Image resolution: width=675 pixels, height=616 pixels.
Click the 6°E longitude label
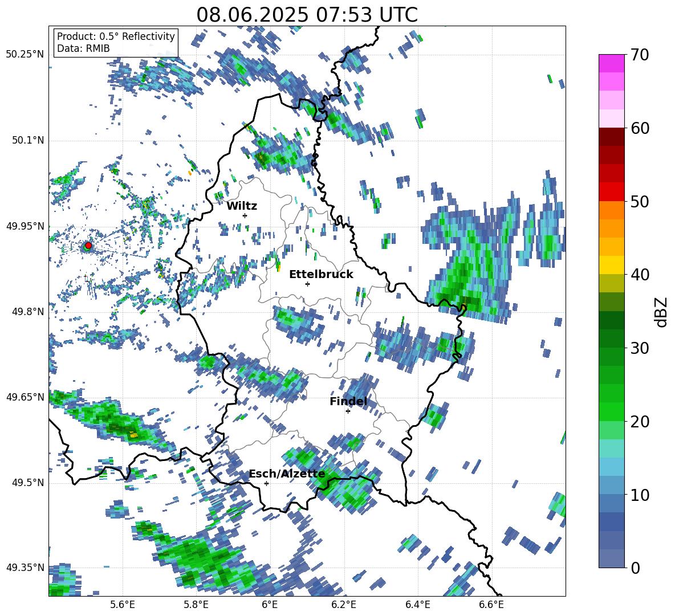(x=270, y=605)
